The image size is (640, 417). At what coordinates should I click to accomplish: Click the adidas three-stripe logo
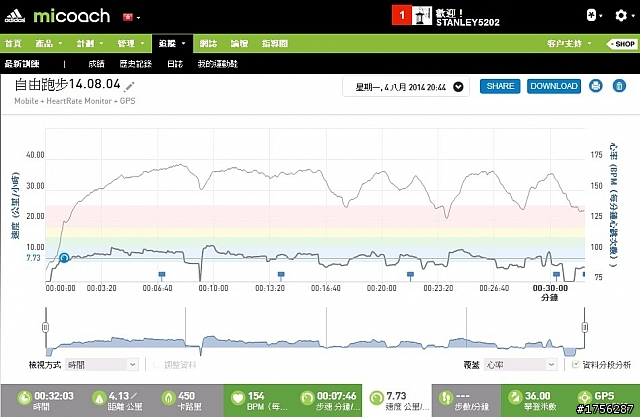[15, 16]
